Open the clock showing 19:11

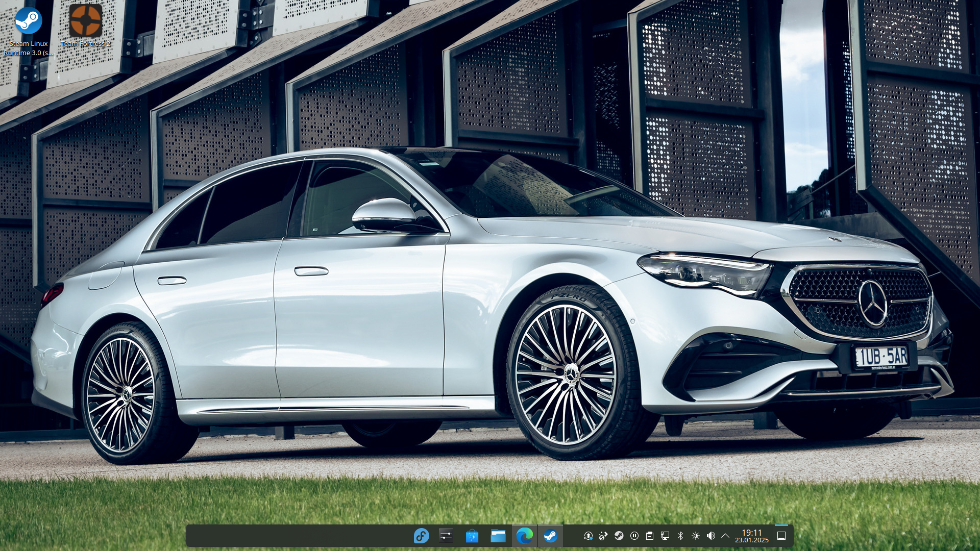pyautogui.click(x=752, y=536)
